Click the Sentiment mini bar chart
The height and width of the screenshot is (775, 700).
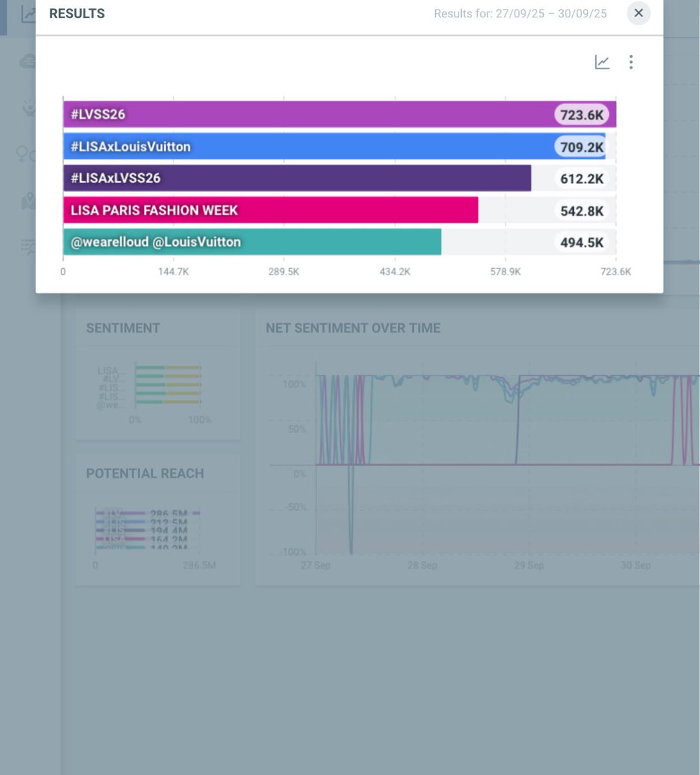pyautogui.click(x=168, y=385)
